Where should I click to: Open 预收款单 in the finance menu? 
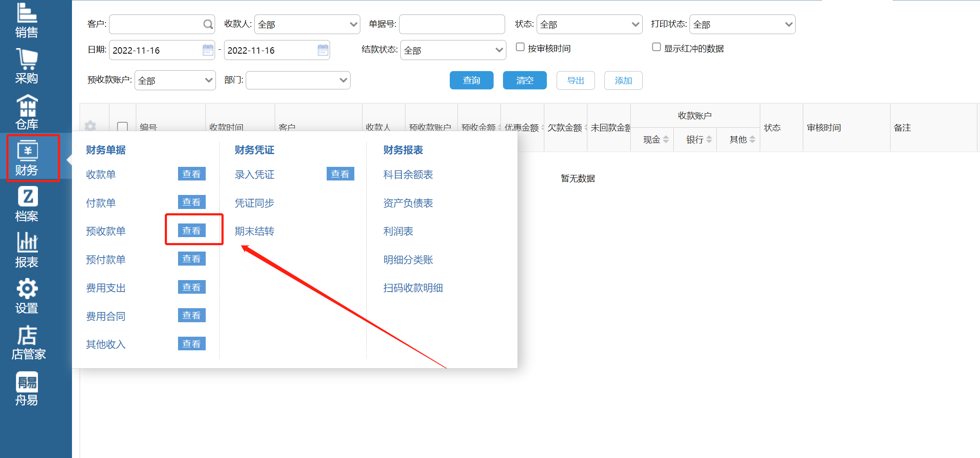pyautogui.click(x=106, y=231)
